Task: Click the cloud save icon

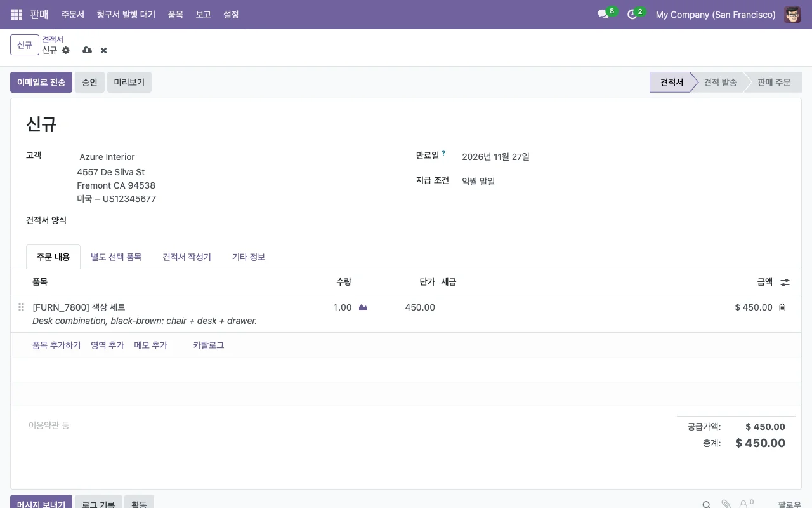Action: [88, 50]
